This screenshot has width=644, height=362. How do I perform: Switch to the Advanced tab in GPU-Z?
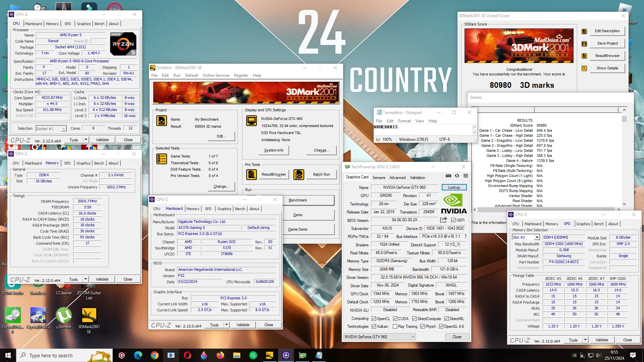click(x=397, y=178)
